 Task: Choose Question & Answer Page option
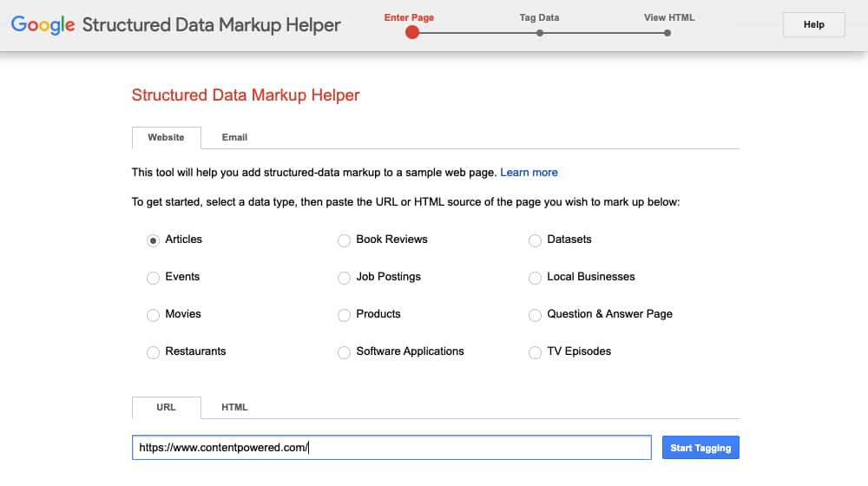[535, 315]
